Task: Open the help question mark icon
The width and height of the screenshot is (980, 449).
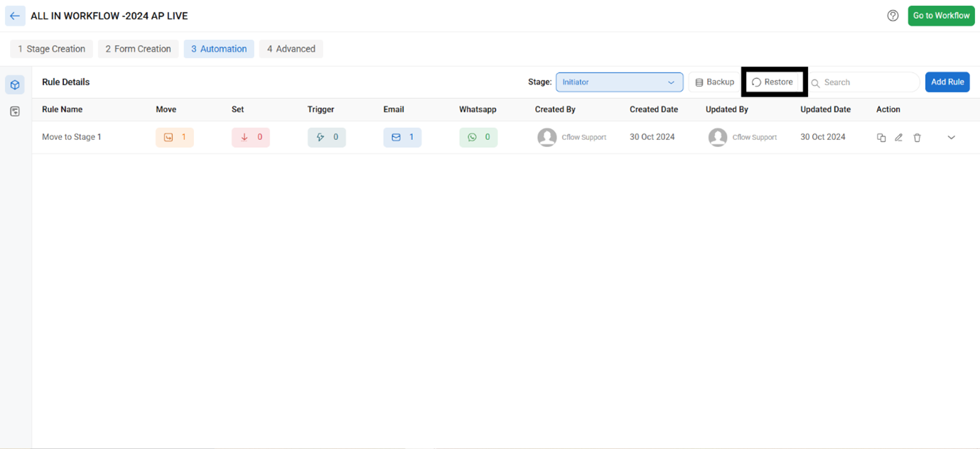Action: coord(893,16)
